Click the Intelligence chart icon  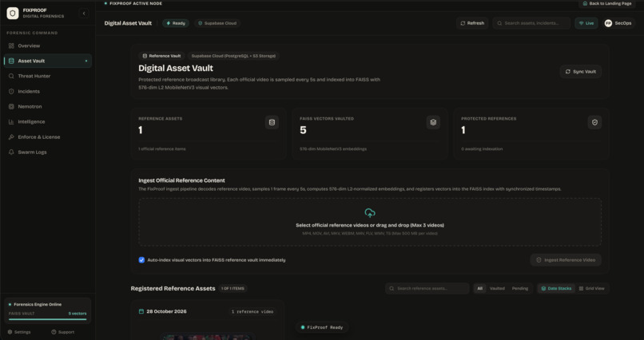[x=11, y=121]
